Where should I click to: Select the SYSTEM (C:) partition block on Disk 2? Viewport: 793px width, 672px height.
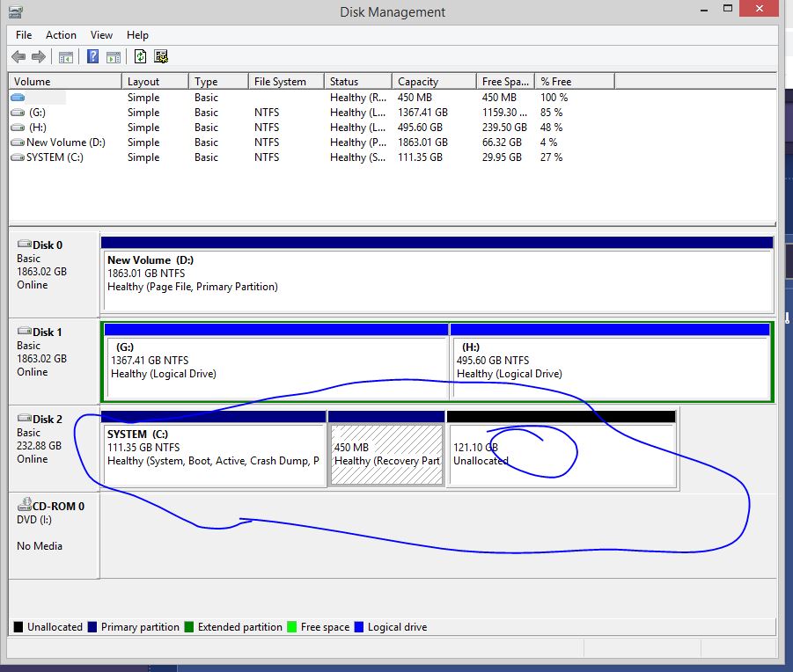(213, 449)
